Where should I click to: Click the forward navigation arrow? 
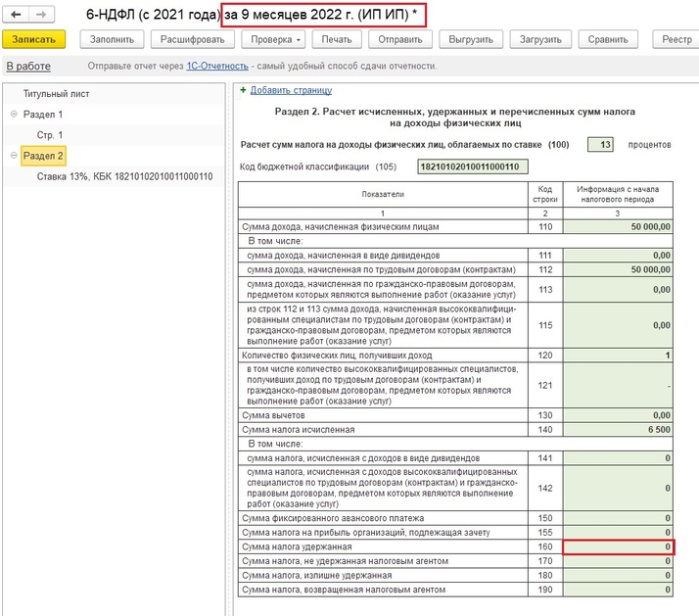pyautogui.click(x=42, y=16)
